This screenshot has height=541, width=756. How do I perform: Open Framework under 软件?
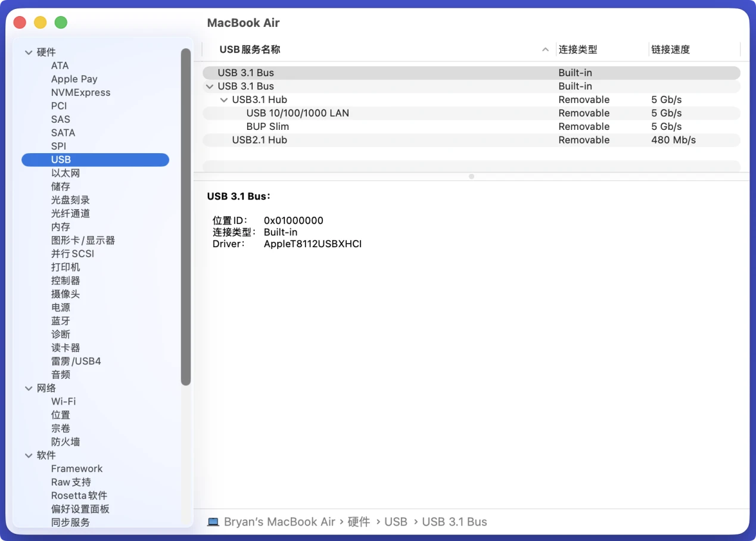[x=77, y=469]
